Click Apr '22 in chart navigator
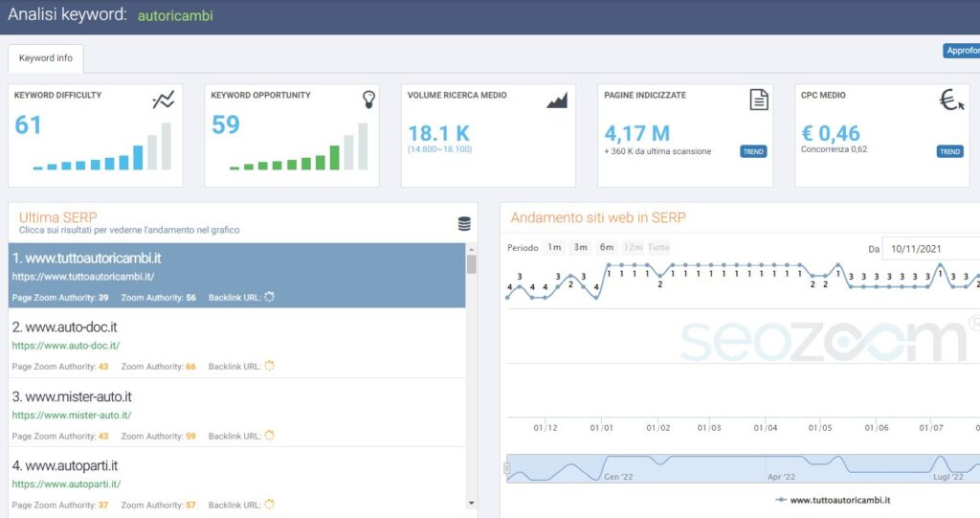The height and width of the screenshot is (518, 980). point(781,477)
